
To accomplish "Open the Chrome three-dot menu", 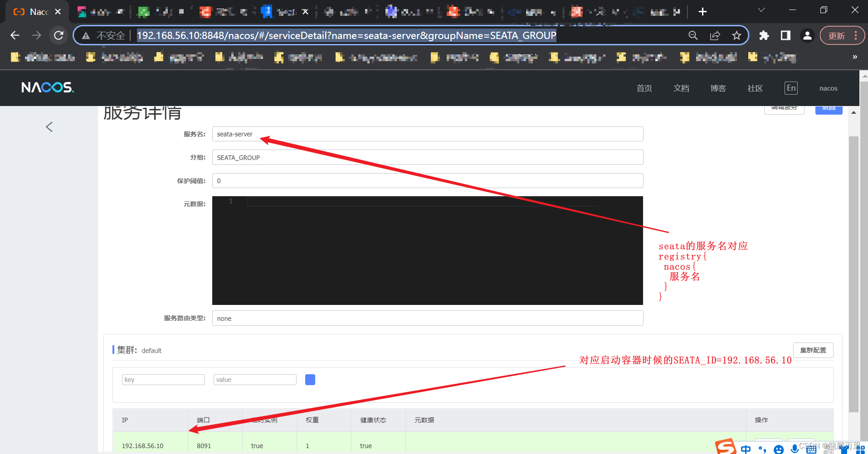I will point(856,35).
